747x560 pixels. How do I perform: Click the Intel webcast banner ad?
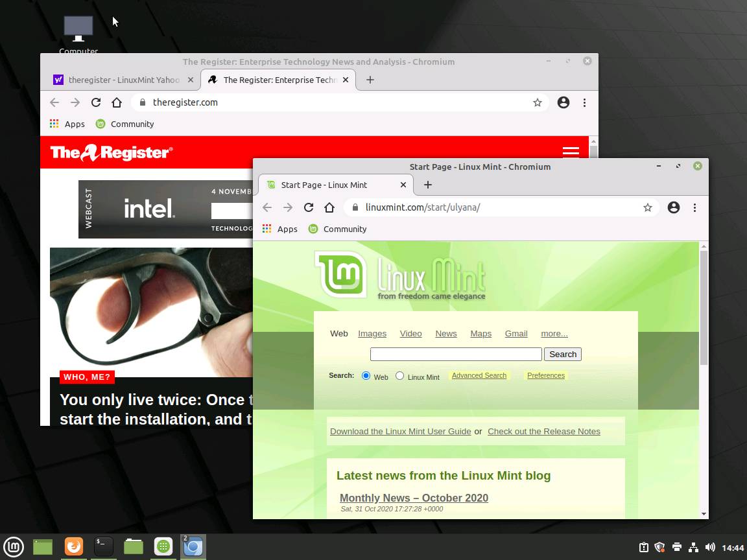coord(166,209)
